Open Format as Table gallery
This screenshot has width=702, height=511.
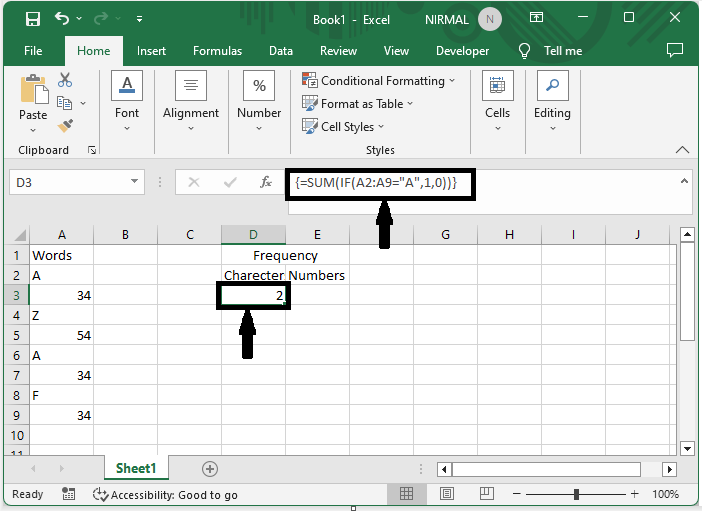coord(357,103)
